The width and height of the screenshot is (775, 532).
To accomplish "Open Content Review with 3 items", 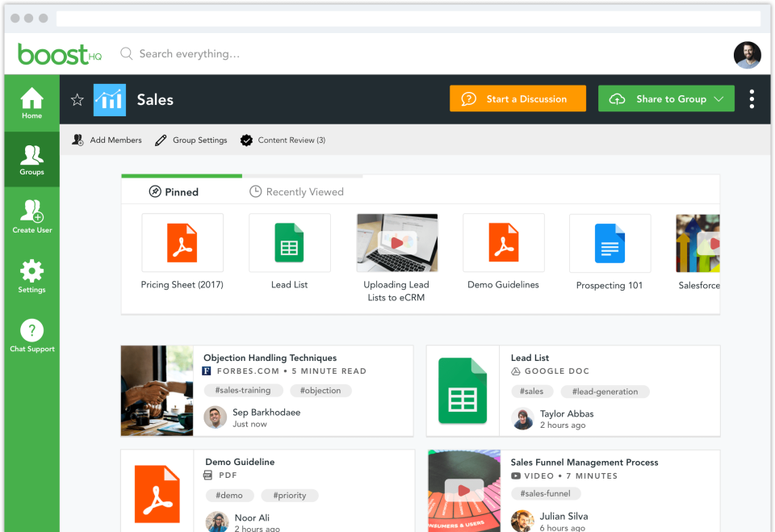I will point(282,140).
